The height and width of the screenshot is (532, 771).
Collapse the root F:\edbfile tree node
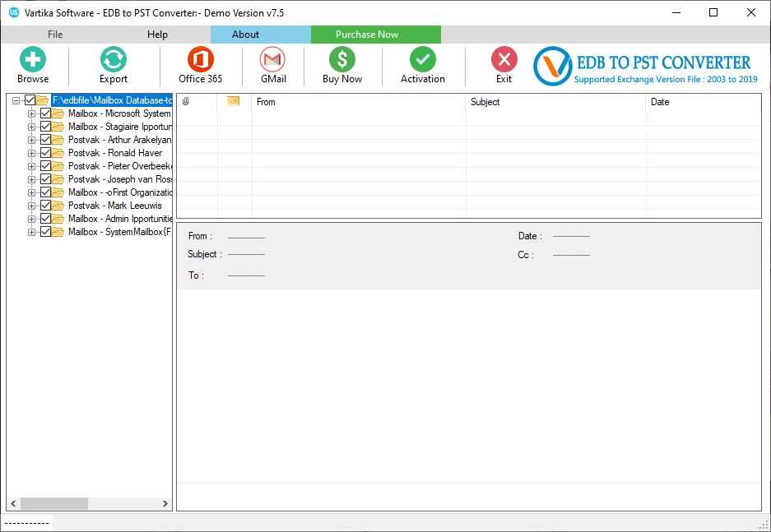pos(16,100)
